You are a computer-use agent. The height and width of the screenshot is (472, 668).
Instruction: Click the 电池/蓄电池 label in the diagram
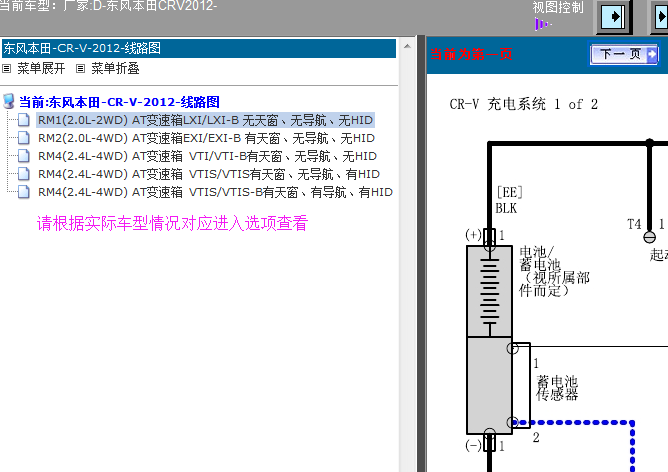pyautogui.click(x=554, y=271)
